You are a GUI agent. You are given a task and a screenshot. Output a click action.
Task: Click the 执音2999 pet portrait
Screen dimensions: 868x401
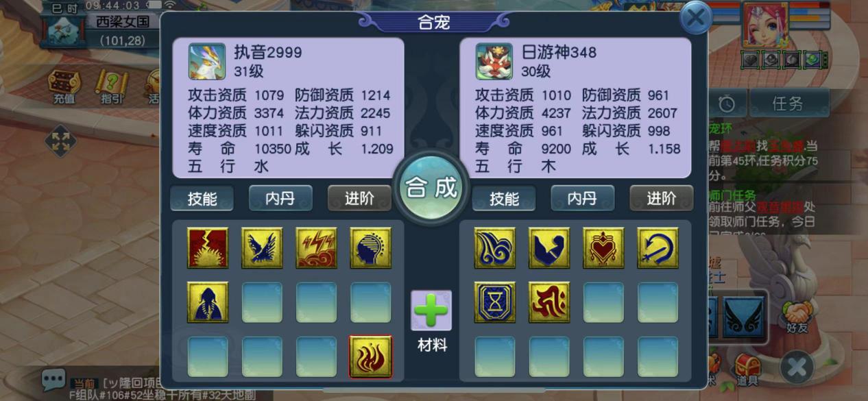tap(207, 62)
